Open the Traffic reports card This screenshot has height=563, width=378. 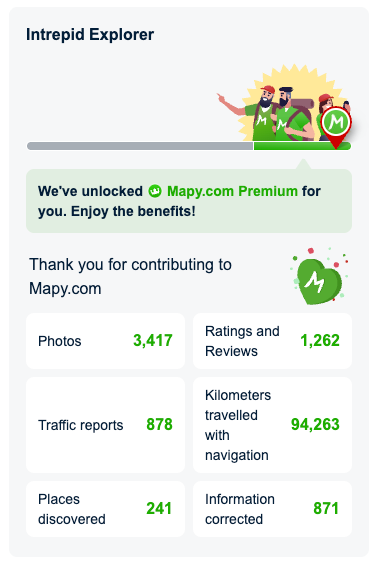tap(105, 425)
